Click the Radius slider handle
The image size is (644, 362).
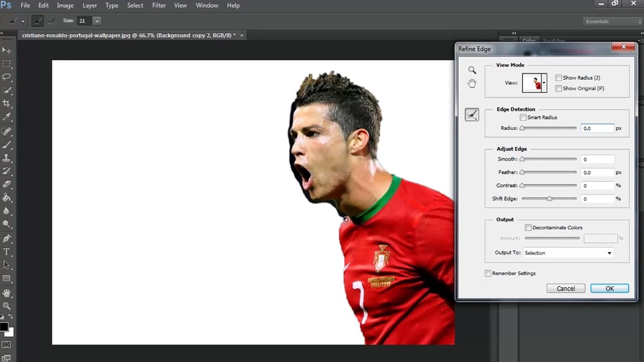[522, 129]
